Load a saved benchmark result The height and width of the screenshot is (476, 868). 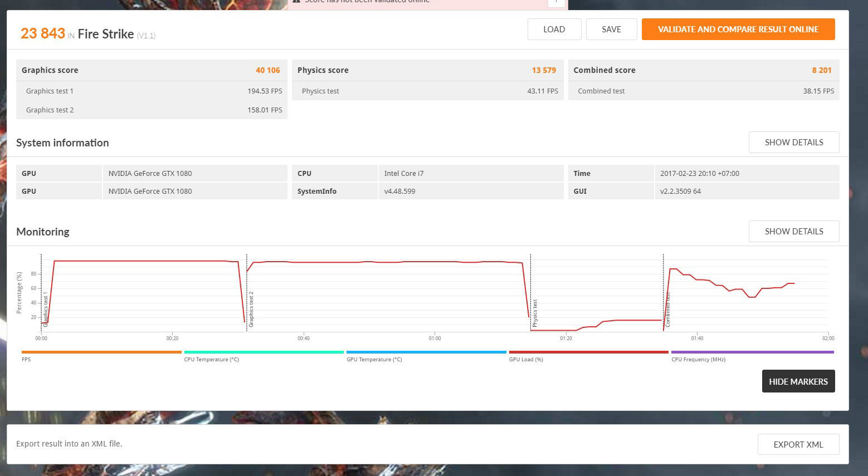tap(554, 30)
